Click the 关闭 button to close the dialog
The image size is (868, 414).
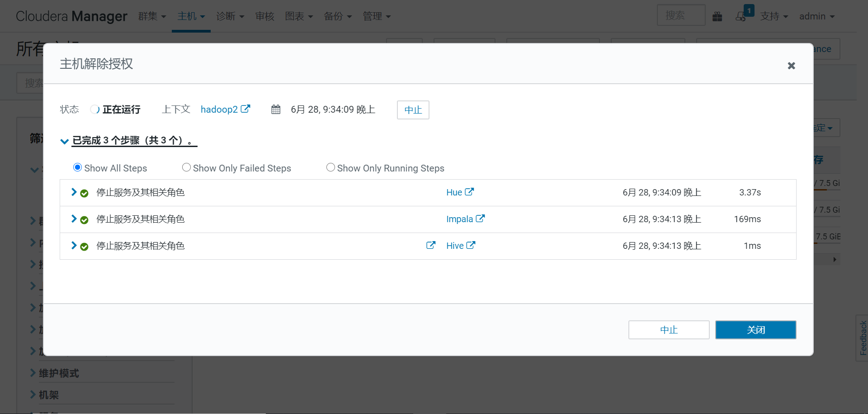[x=755, y=329]
